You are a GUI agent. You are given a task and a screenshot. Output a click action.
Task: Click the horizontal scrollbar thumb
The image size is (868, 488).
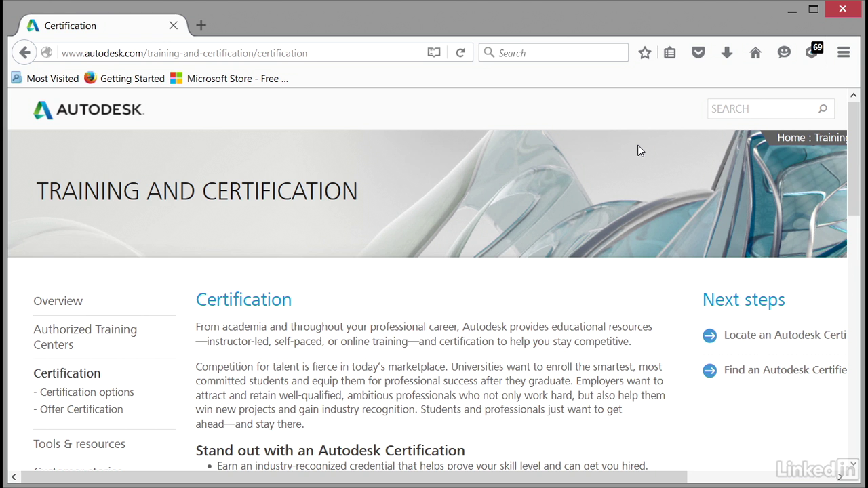point(353,477)
